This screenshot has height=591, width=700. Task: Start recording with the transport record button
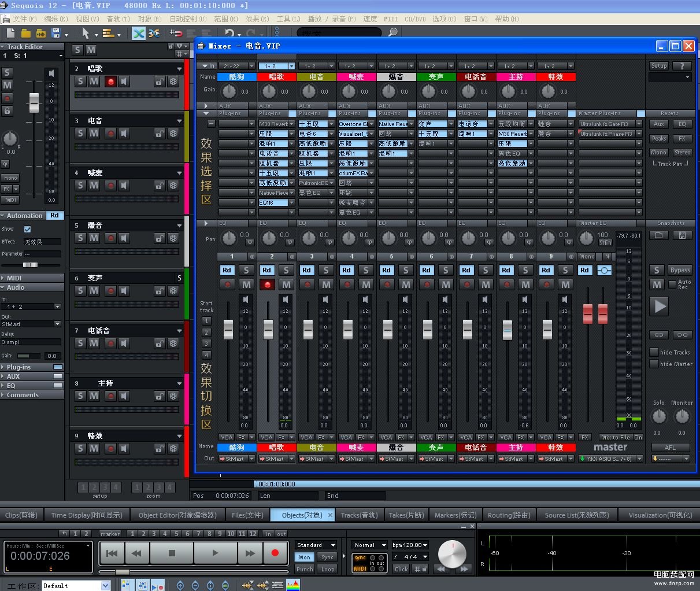point(275,553)
